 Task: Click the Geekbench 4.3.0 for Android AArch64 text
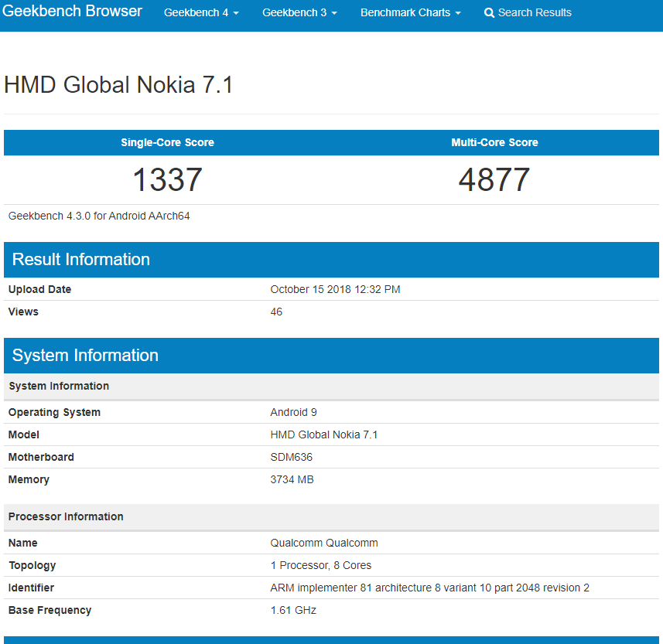(x=99, y=216)
